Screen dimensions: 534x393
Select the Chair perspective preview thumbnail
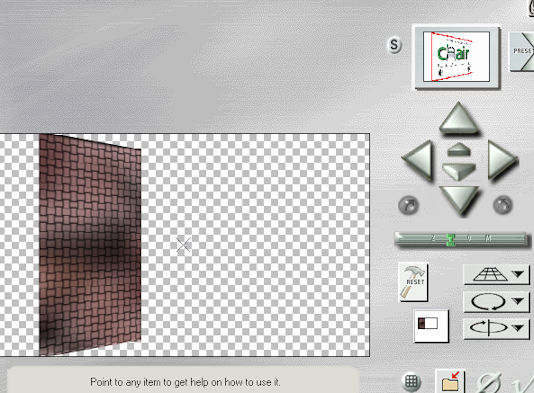(456, 57)
